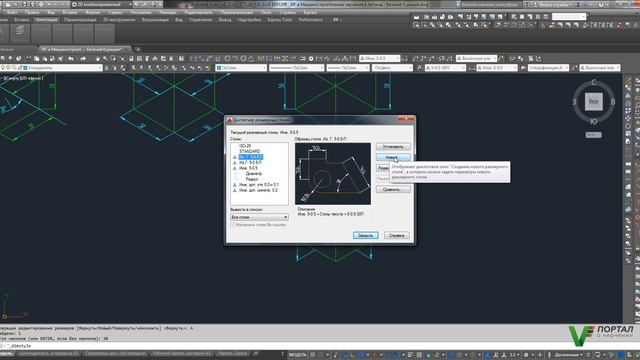Select style Инж. доп. отк 0.0 и 0.1
This screenshot has width=640, height=360.
coord(259,185)
